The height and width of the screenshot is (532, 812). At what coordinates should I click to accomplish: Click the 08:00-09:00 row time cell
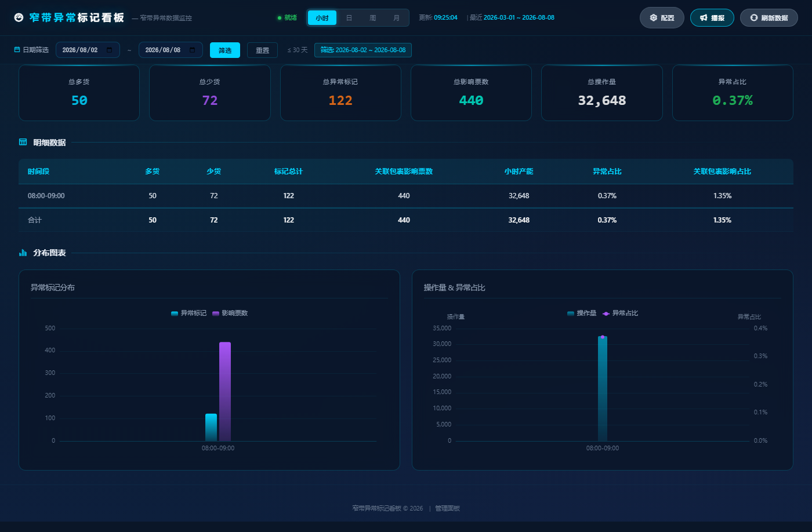[46, 196]
